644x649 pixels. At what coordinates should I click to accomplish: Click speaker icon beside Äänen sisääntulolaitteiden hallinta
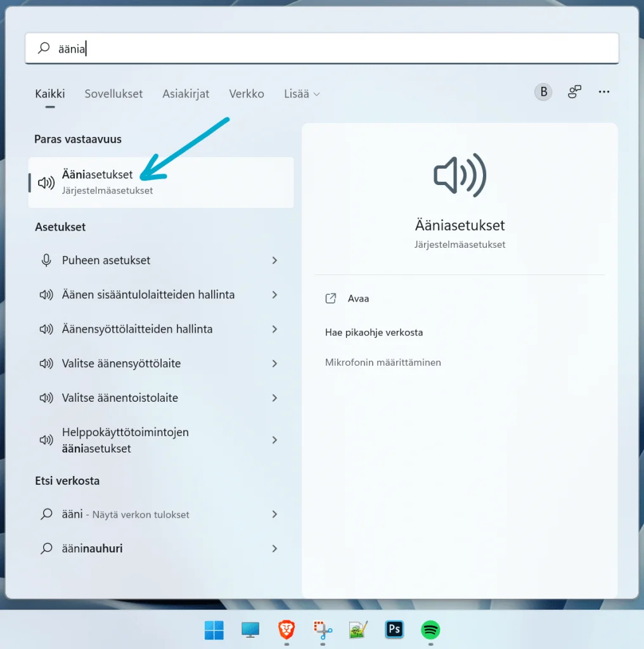46,295
